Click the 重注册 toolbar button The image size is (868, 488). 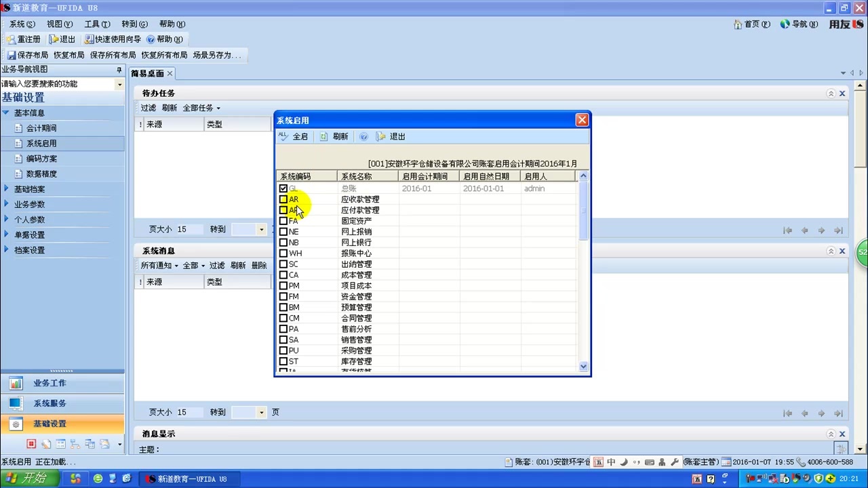point(24,39)
